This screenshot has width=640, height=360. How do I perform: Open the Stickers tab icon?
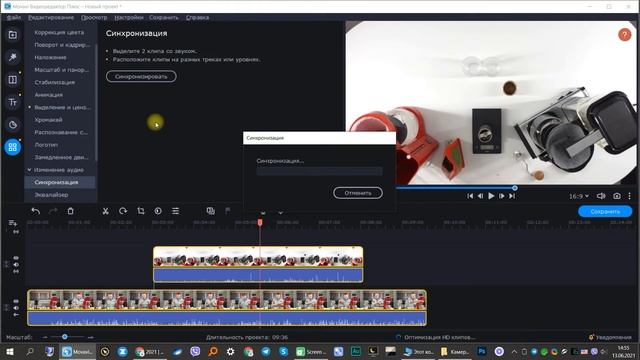coord(13,124)
